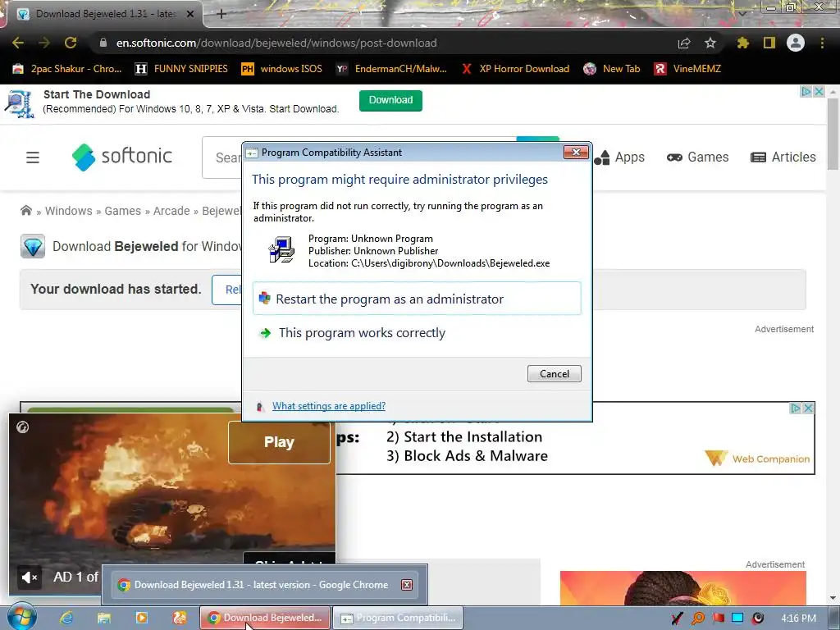
Task: Click the Play button on video ad
Action: coord(279,442)
